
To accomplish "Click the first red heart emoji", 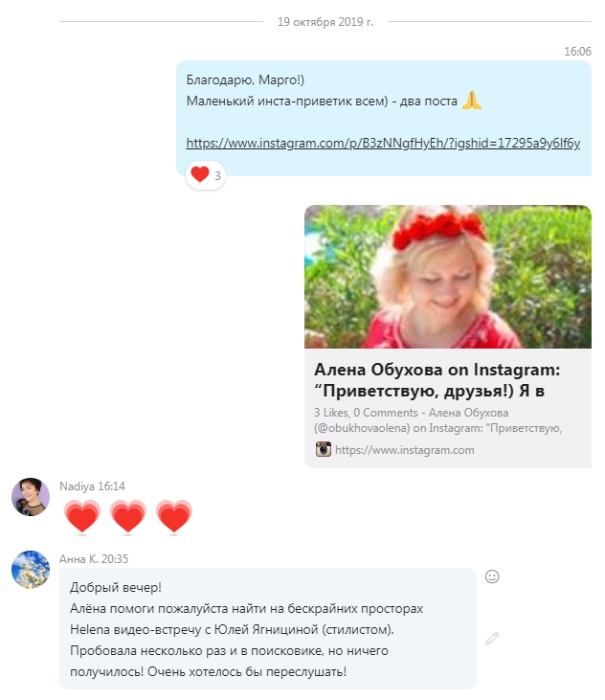I will point(82,516).
